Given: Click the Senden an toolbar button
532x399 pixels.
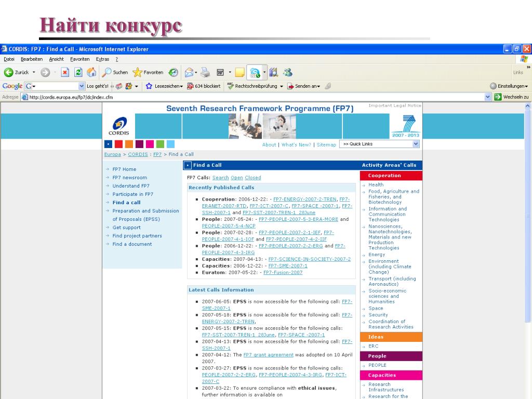Looking at the screenshot, I should click(x=303, y=86).
